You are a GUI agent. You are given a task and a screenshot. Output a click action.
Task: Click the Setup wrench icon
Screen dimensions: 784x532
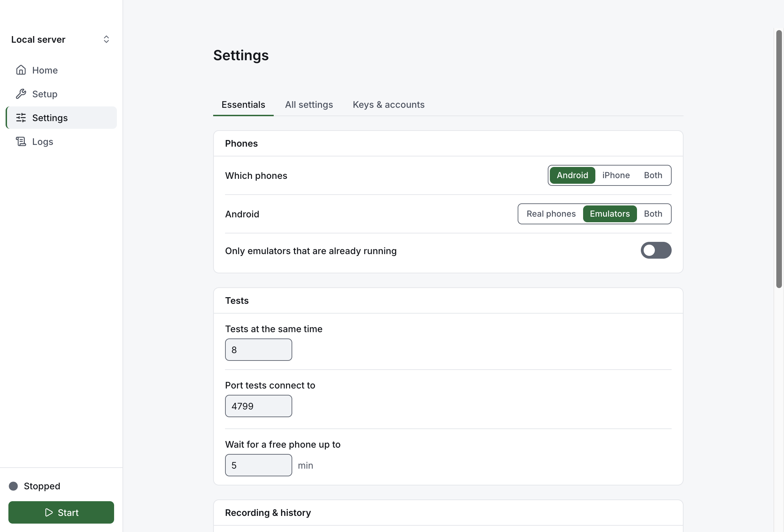click(21, 94)
